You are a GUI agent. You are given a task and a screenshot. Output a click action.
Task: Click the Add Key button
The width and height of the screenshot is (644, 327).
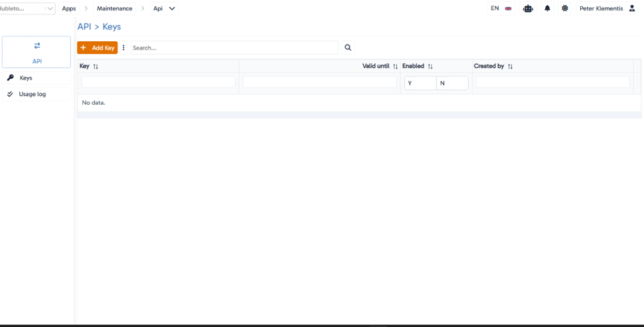point(97,47)
